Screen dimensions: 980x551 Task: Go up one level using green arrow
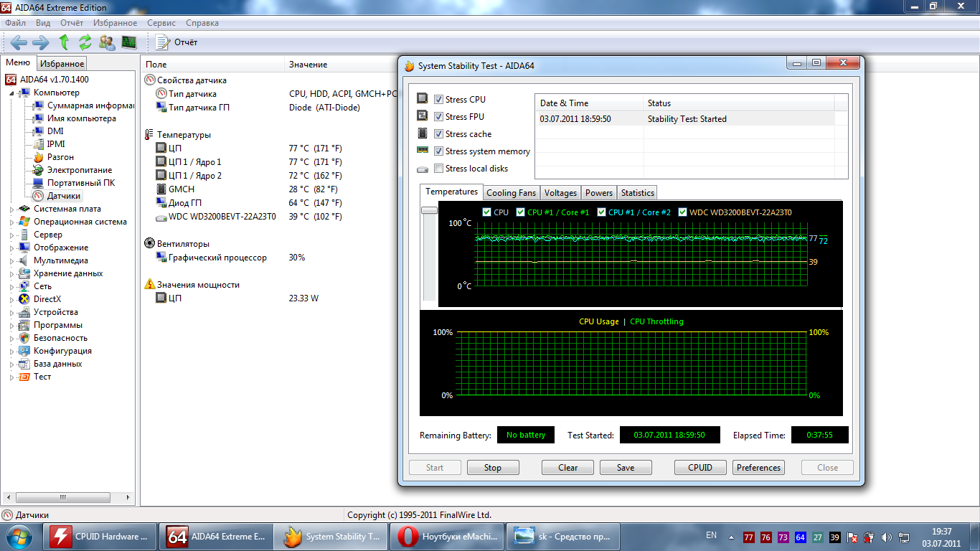click(x=64, y=42)
